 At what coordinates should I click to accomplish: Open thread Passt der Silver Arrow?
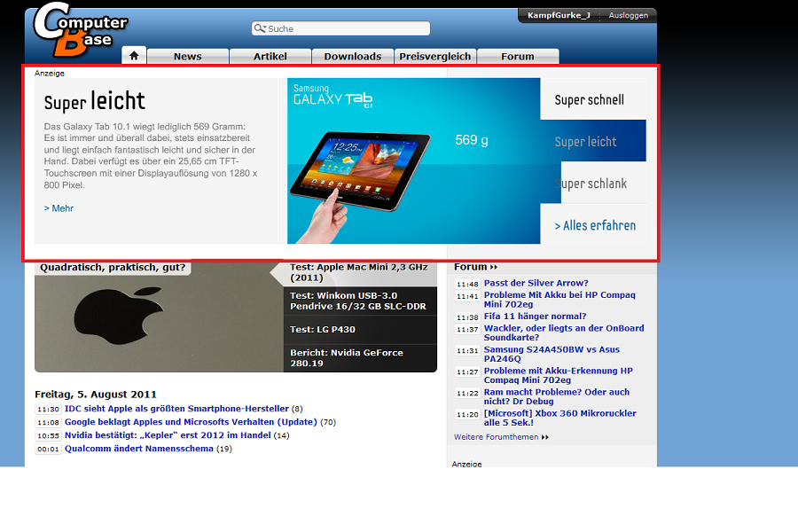point(536,283)
